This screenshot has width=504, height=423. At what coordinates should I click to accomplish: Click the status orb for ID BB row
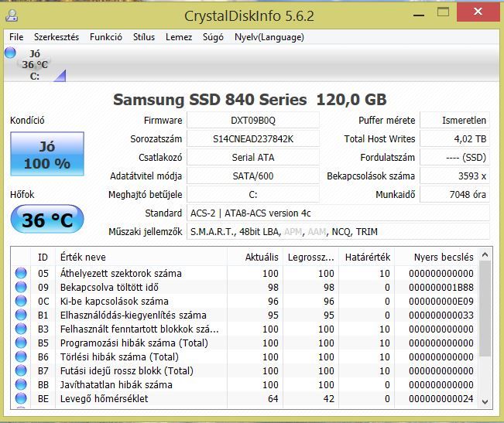(21, 384)
